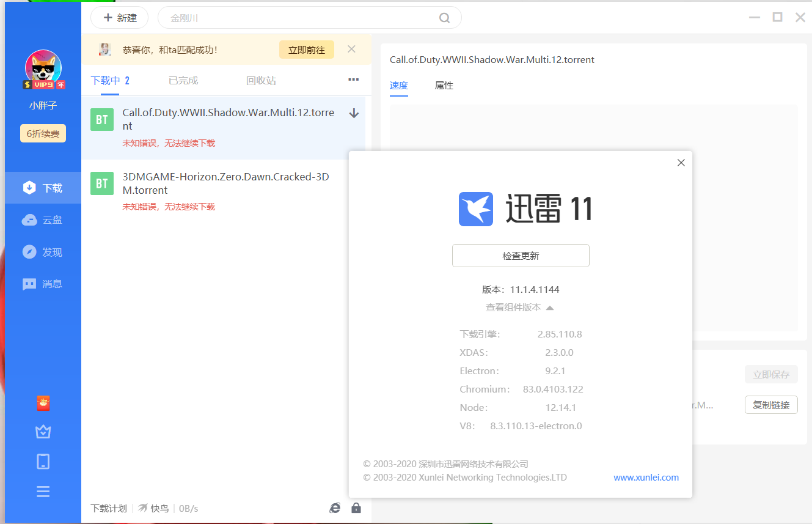Open the mobile phone app icon
Viewport: 812px width, 524px height.
click(43, 461)
